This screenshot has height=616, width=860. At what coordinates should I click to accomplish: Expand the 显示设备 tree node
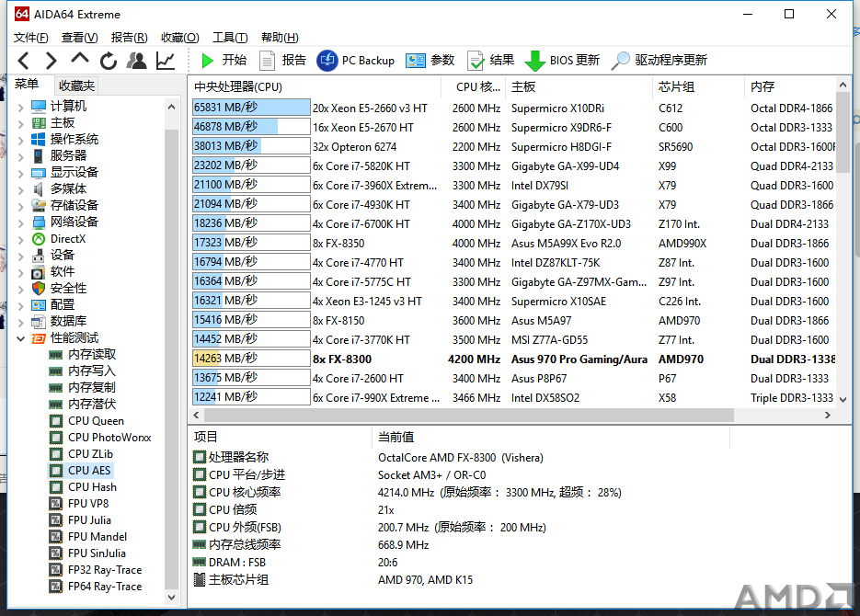tap(20, 173)
